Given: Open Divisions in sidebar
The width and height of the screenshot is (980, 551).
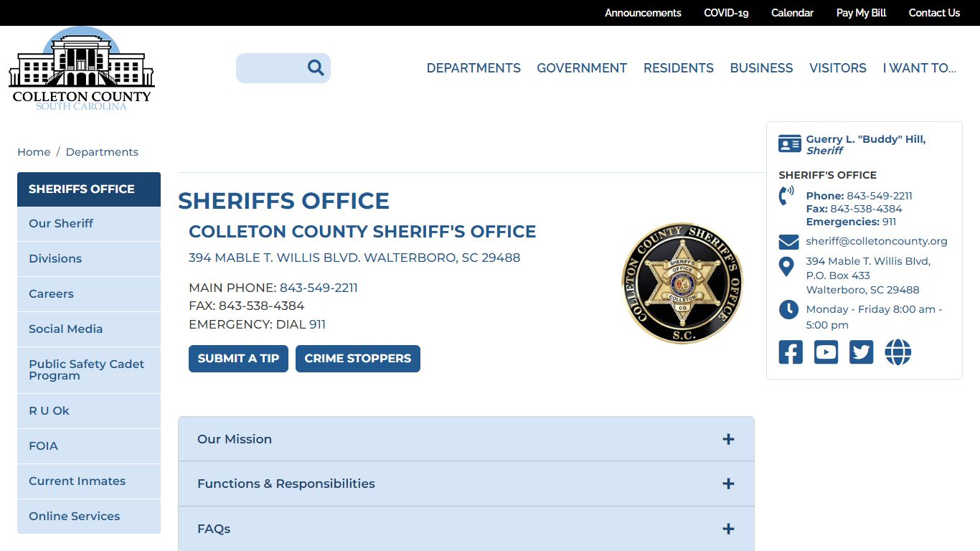Looking at the screenshot, I should point(89,259).
